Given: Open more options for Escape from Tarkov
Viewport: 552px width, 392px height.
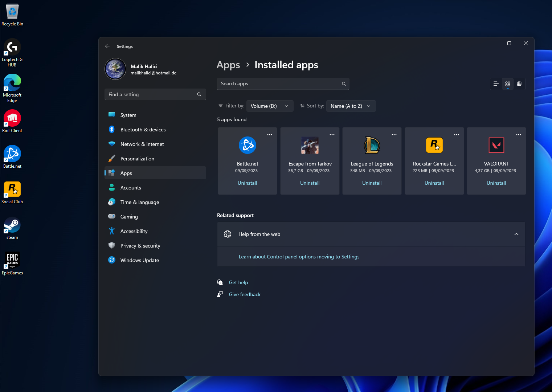Looking at the screenshot, I should click(332, 135).
